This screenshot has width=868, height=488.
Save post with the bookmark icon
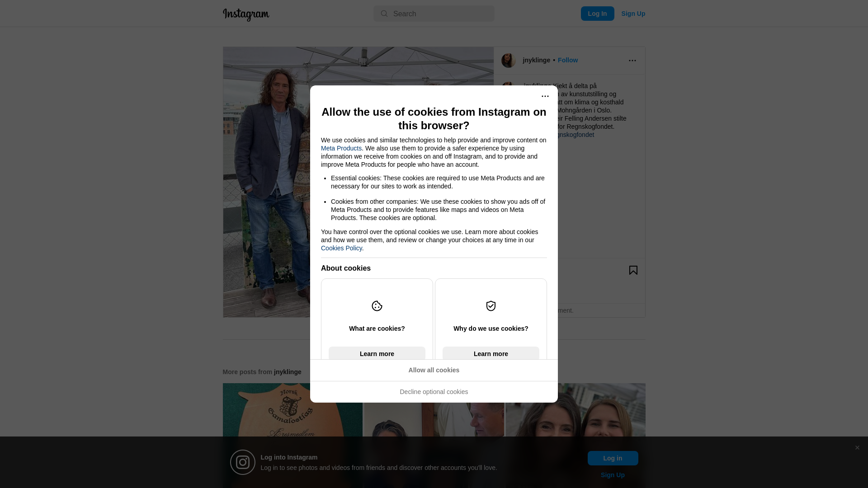[633, 270]
